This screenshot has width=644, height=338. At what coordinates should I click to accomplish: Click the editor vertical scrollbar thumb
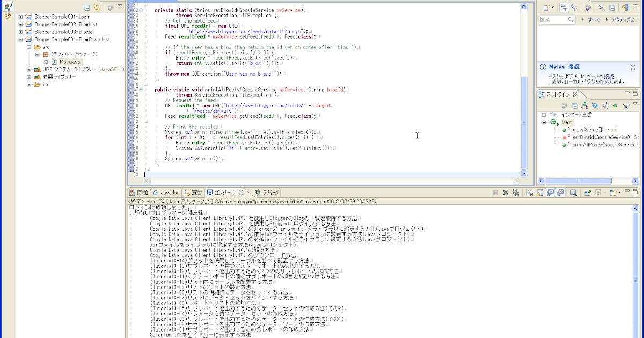(x=524, y=122)
